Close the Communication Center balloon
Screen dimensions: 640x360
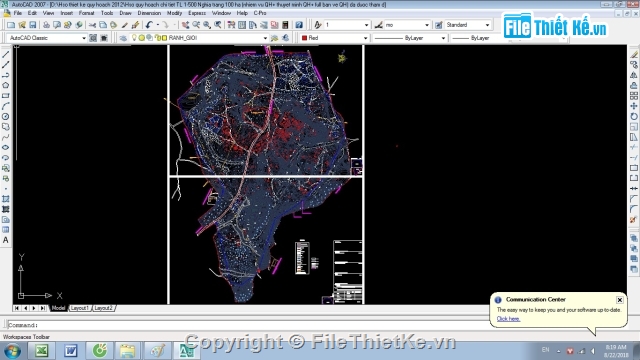pos(620,300)
